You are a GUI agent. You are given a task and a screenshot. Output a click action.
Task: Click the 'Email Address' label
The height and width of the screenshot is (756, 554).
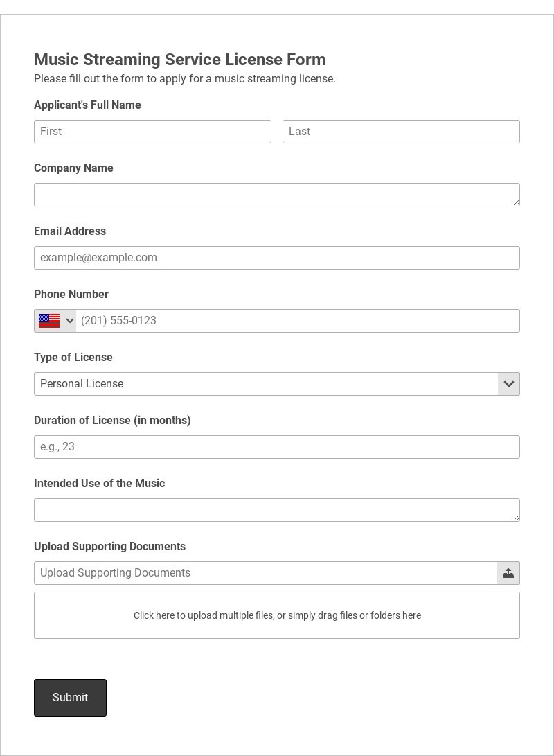(70, 231)
